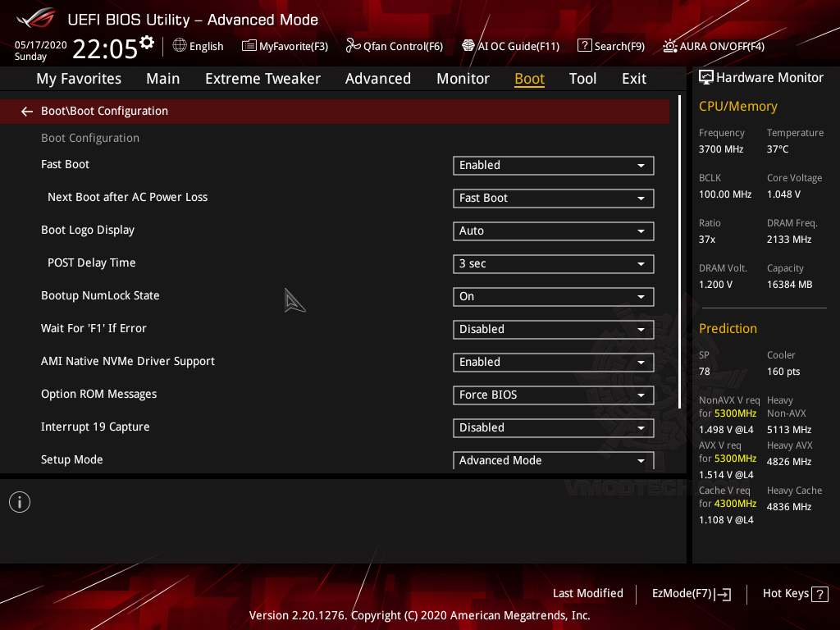Toggle AURA lighting on or off
The width and height of the screenshot is (840, 630).
point(712,46)
